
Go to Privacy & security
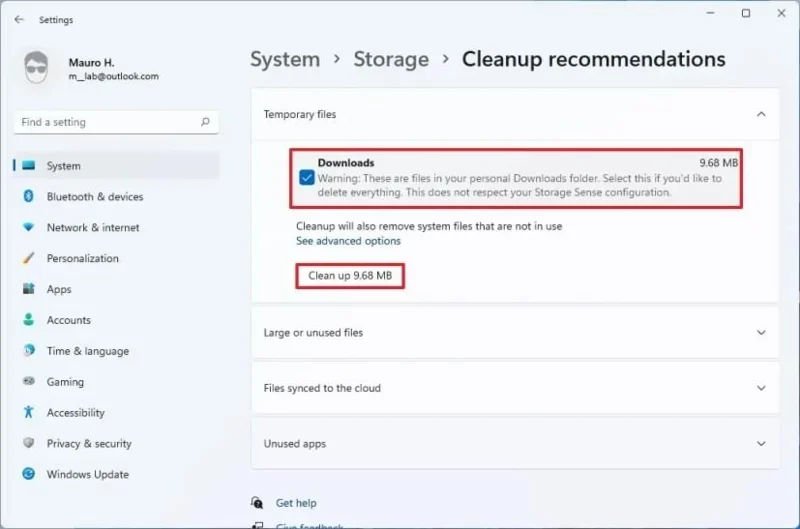(117, 443)
